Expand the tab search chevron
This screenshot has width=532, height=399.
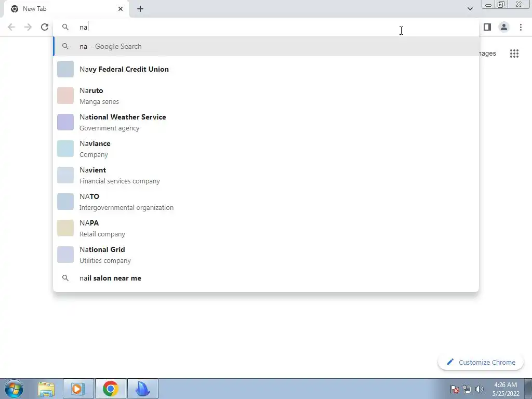point(470,9)
